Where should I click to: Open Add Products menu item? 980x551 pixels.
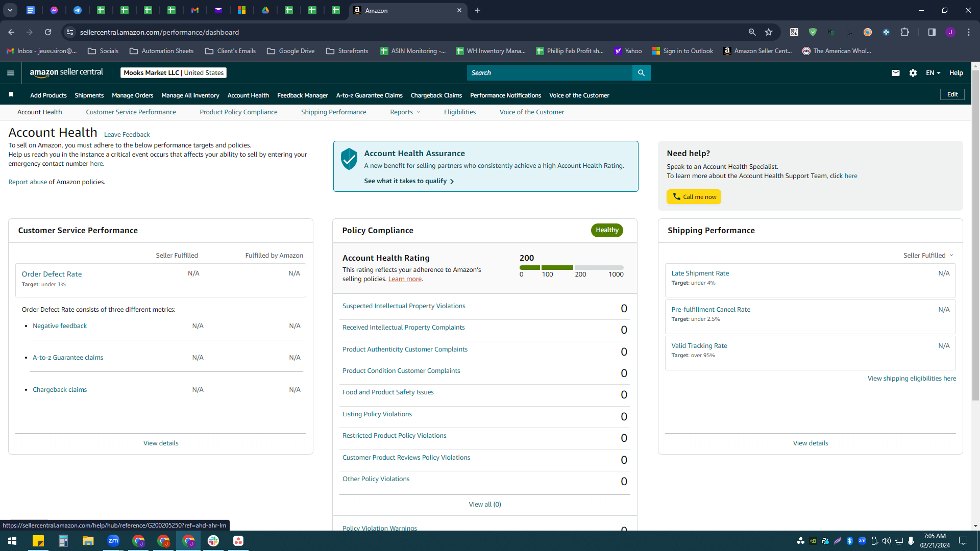point(48,95)
